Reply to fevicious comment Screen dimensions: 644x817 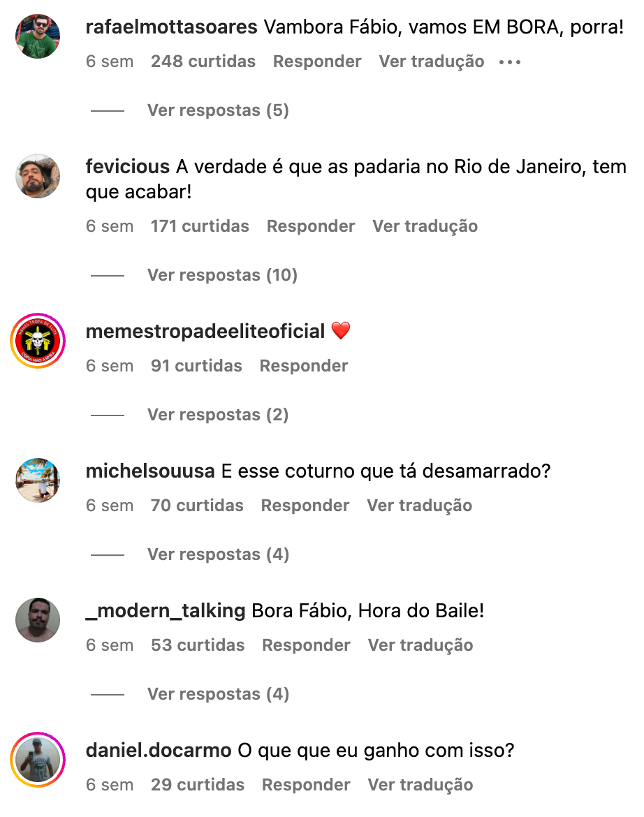pyautogui.click(x=311, y=226)
